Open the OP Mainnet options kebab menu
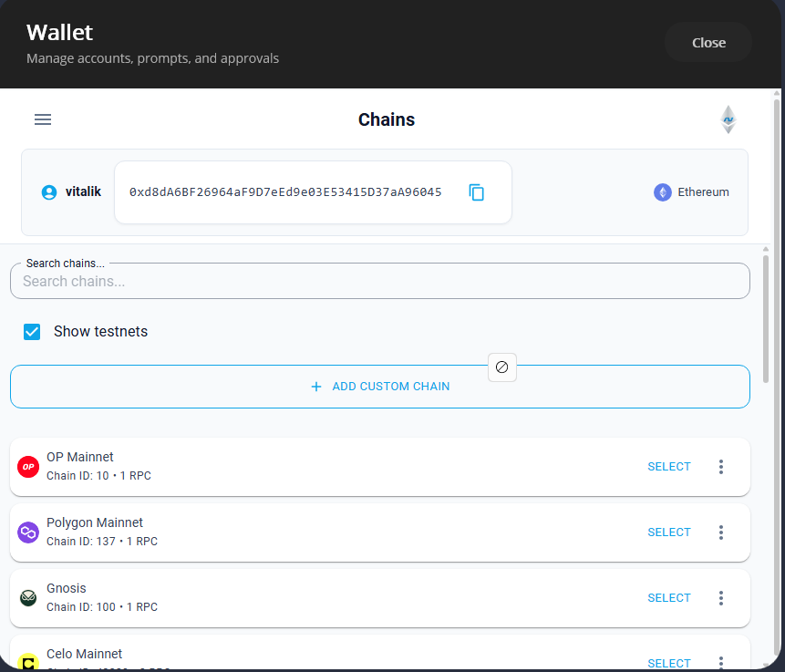This screenshot has height=672, width=785. pos(721,466)
